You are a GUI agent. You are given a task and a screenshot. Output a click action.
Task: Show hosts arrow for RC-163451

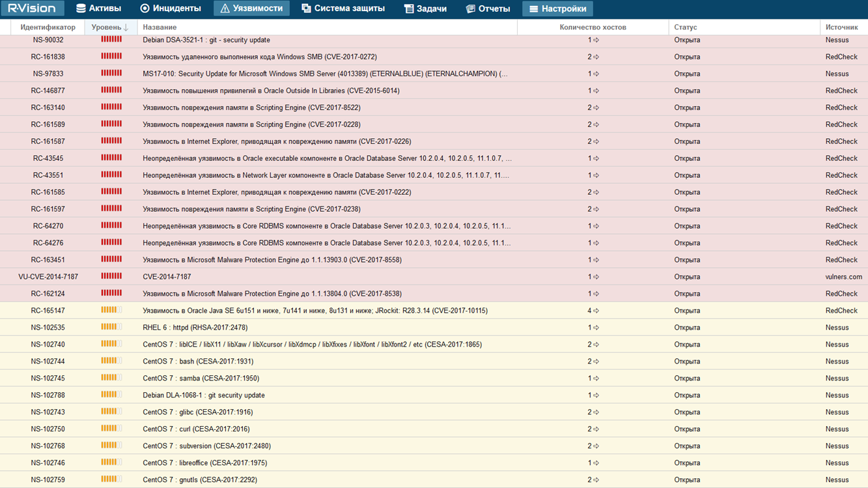click(x=596, y=261)
